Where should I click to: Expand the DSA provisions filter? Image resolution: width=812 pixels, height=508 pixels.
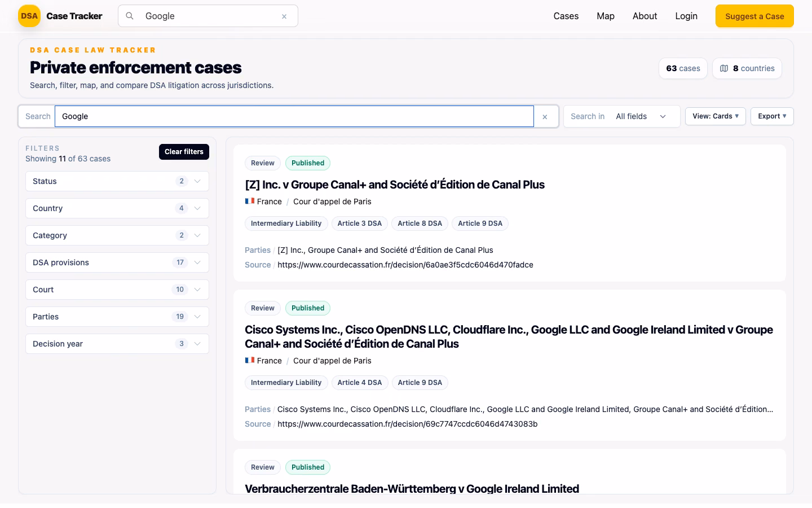(117, 262)
